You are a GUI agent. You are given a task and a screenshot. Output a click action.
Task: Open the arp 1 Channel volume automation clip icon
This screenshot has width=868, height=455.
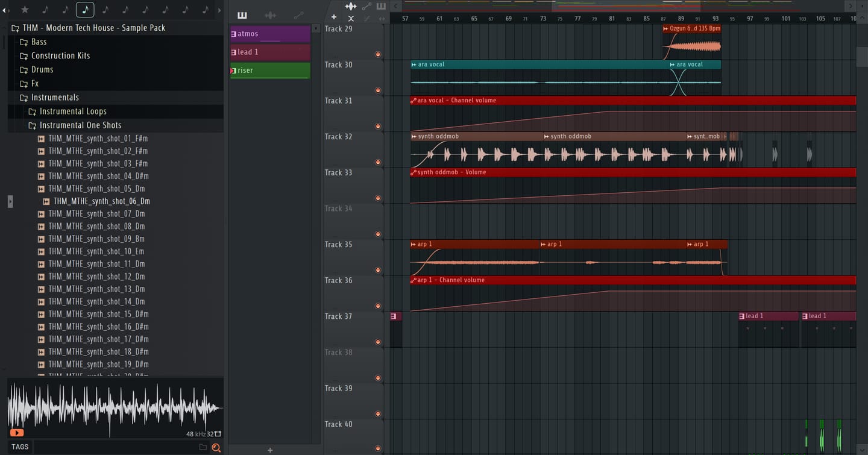pos(414,280)
